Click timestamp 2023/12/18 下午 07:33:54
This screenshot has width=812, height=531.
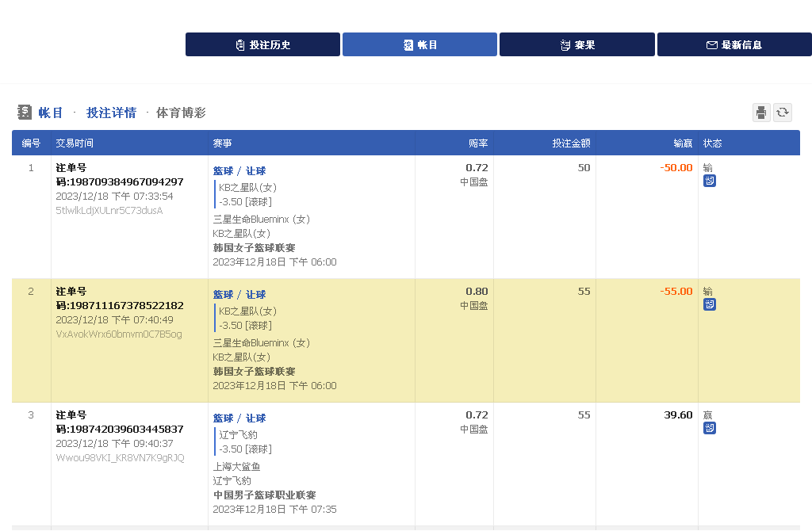tap(114, 196)
